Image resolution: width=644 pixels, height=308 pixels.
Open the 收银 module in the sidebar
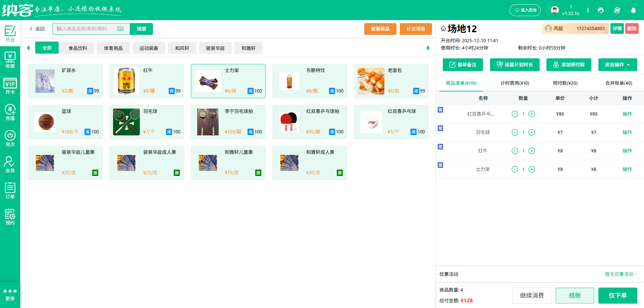(10, 60)
